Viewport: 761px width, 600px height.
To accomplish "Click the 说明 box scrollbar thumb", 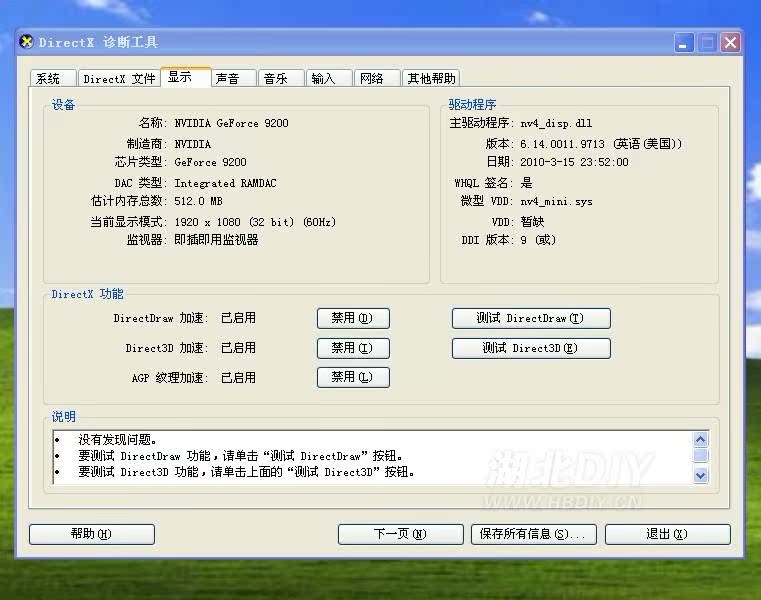I will 700,455.
